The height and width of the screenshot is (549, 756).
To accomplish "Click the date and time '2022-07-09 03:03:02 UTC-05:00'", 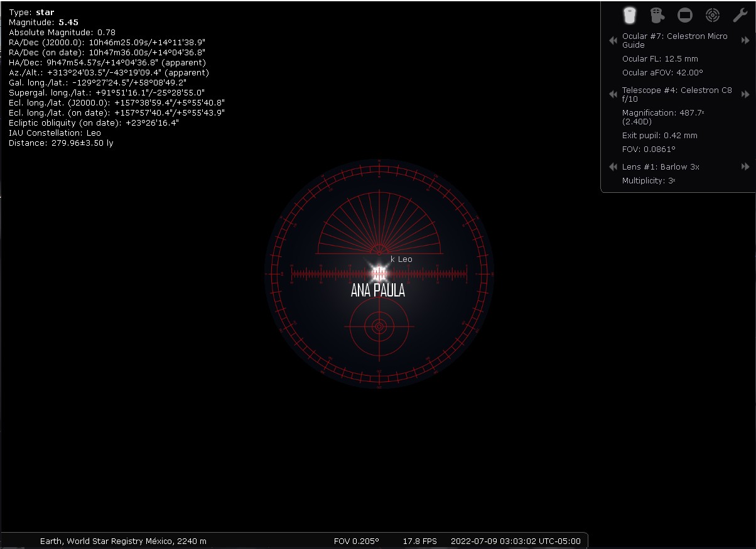I will pos(516,541).
